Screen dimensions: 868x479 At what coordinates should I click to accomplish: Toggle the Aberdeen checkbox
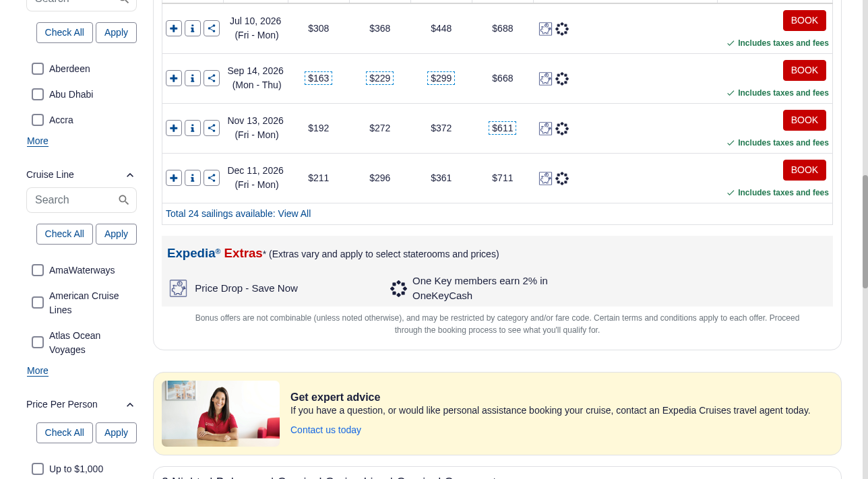coord(38,69)
